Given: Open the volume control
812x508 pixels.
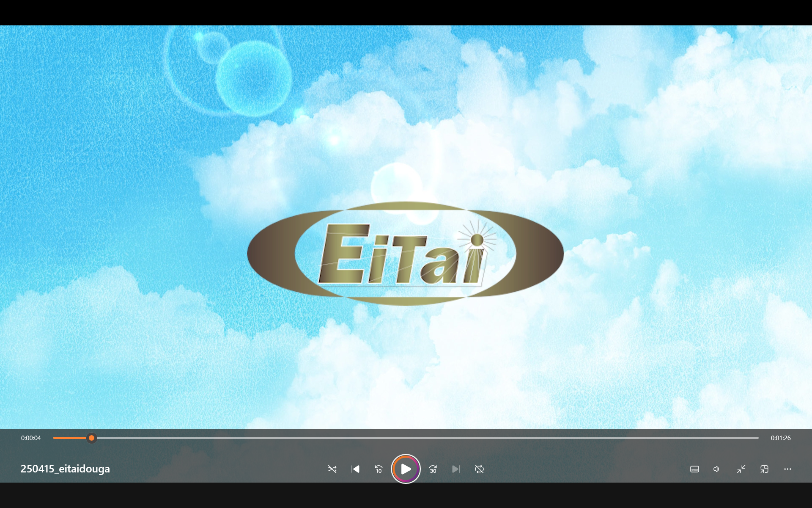Looking at the screenshot, I should click(717, 469).
